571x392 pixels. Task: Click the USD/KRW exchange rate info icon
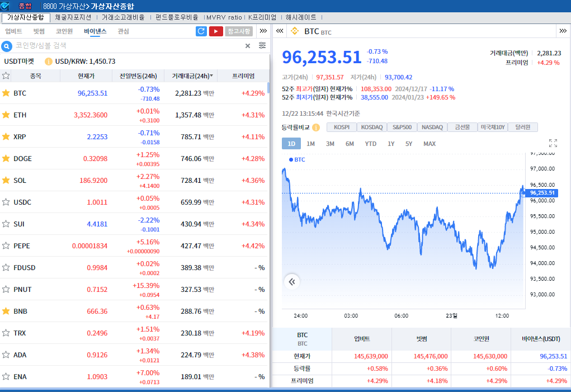pyautogui.click(x=49, y=62)
